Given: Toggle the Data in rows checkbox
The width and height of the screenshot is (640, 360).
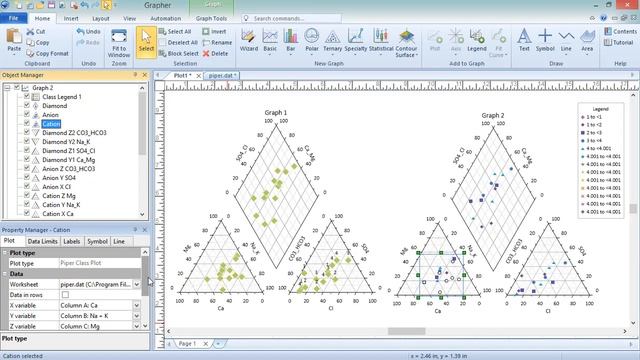Looking at the screenshot, I should 65,295.
